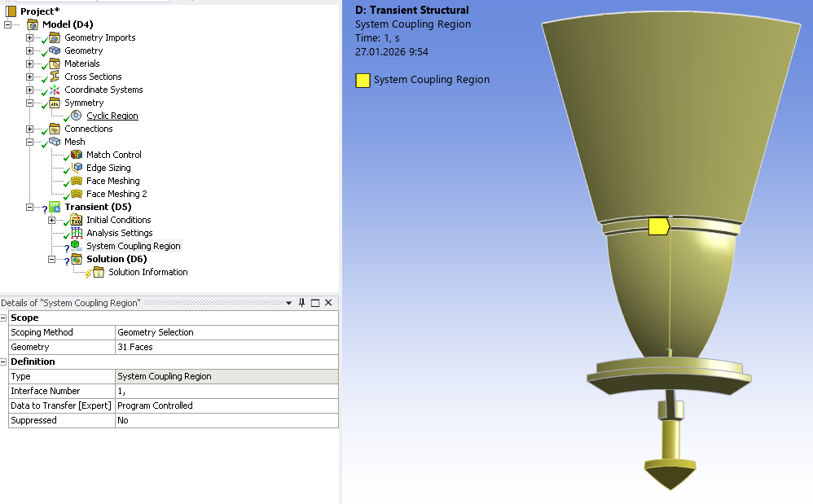Pin the Details panel with pushpin
813x504 pixels.
pyautogui.click(x=301, y=303)
